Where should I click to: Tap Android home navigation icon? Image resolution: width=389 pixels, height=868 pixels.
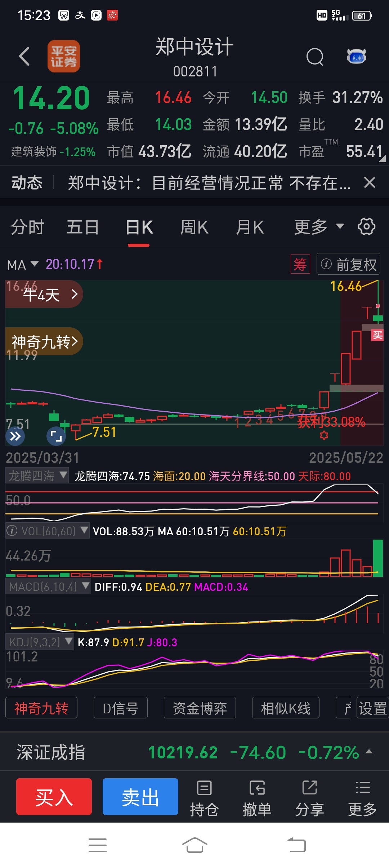click(x=194, y=845)
